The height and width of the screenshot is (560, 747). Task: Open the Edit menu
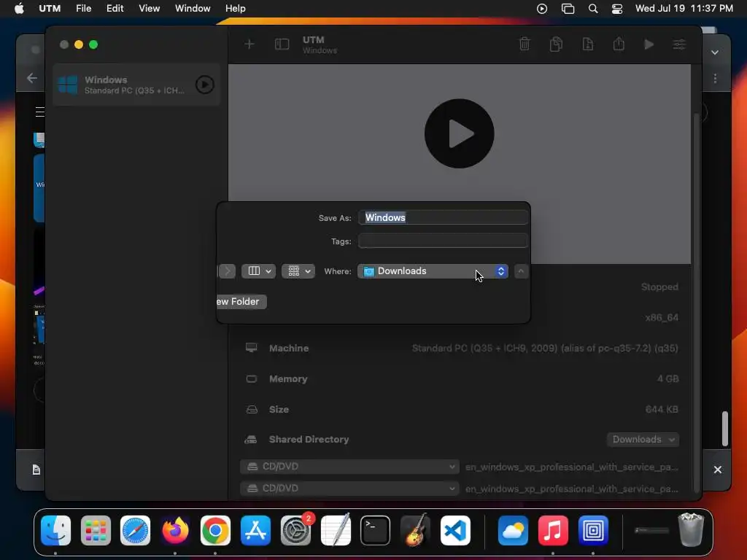click(x=115, y=9)
